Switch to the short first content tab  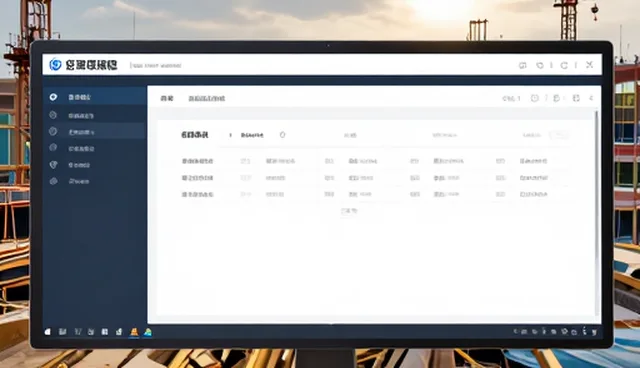point(167,98)
